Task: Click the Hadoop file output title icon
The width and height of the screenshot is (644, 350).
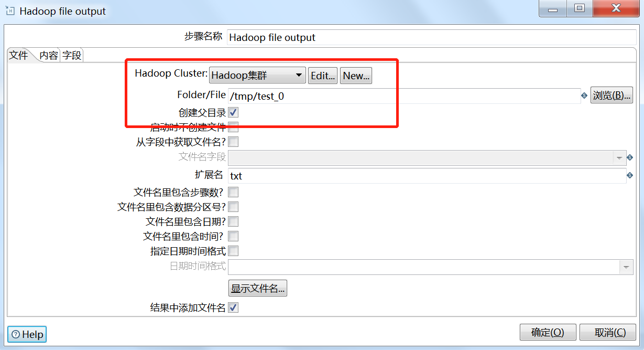Action: pos(10,10)
